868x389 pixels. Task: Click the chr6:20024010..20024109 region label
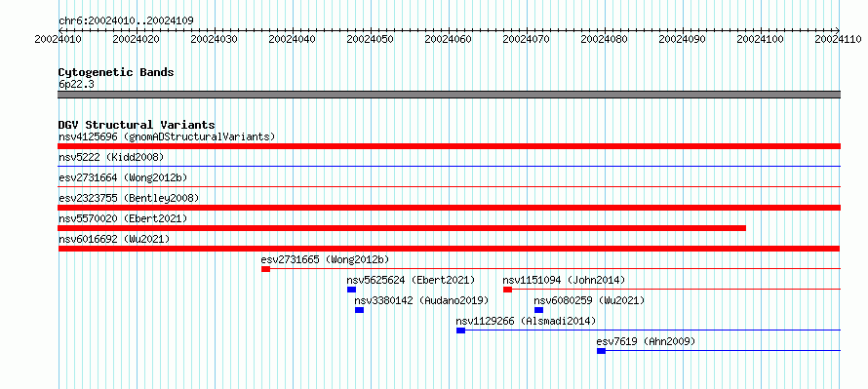(x=126, y=20)
